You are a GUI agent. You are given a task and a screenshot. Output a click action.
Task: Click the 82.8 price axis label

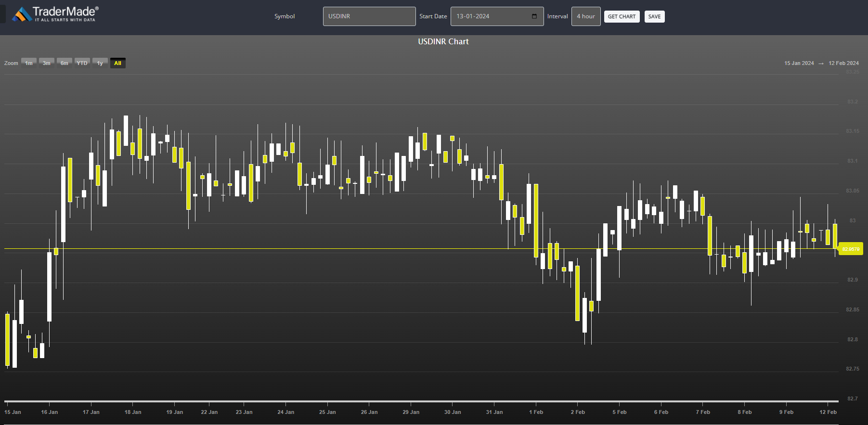[x=853, y=339]
